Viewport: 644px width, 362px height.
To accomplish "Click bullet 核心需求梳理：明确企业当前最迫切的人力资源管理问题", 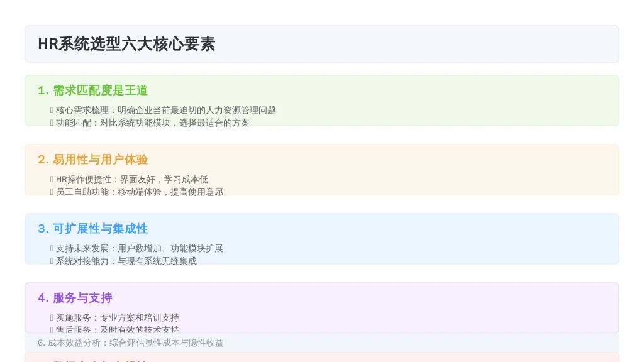I will click(x=165, y=111).
